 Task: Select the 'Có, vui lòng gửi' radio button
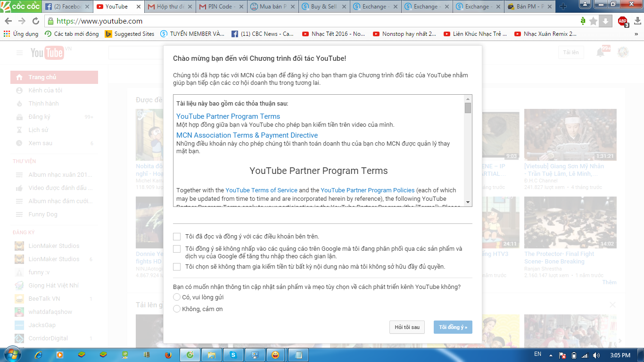coord(177,297)
